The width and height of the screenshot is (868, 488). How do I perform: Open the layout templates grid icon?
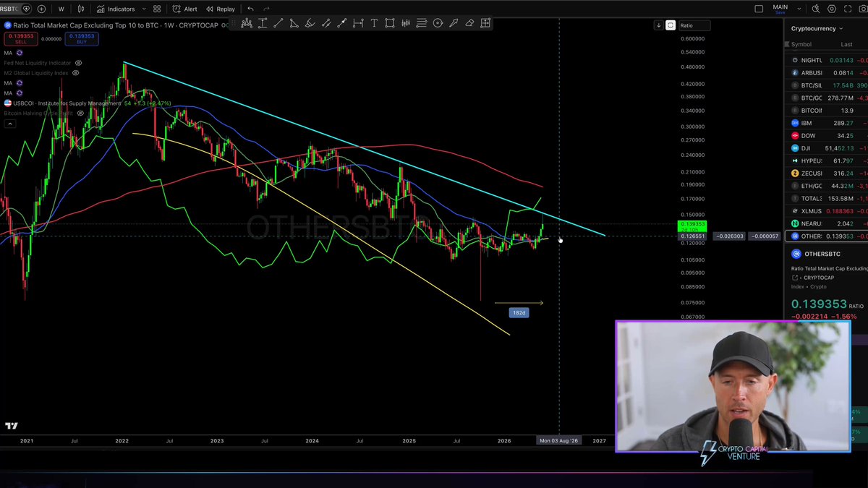tap(157, 9)
